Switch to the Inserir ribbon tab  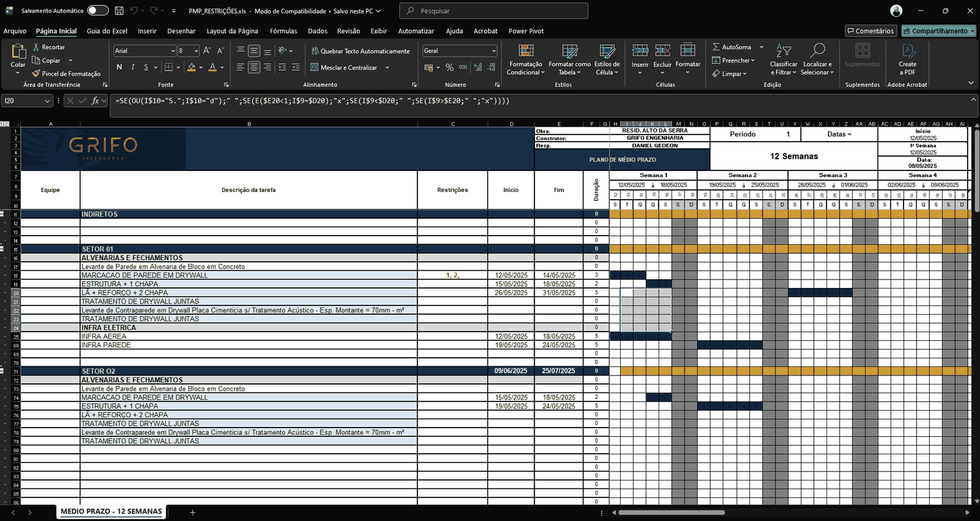(x=147, y=31)
